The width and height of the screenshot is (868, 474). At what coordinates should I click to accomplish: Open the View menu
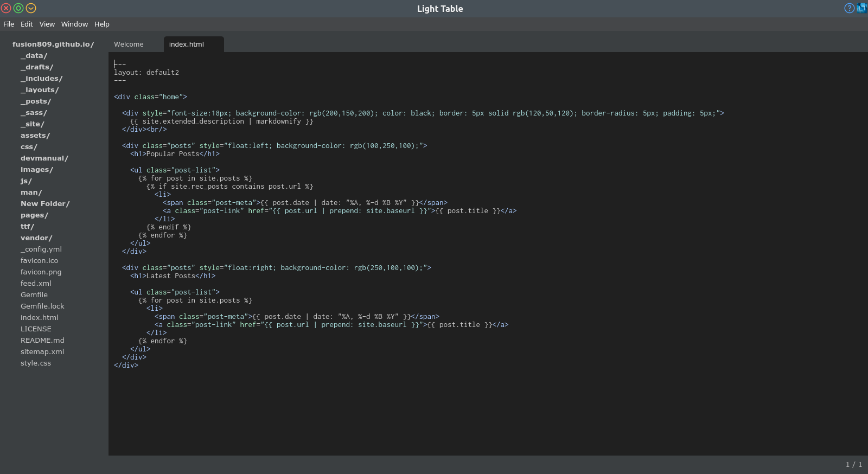[x=47, y=24]
